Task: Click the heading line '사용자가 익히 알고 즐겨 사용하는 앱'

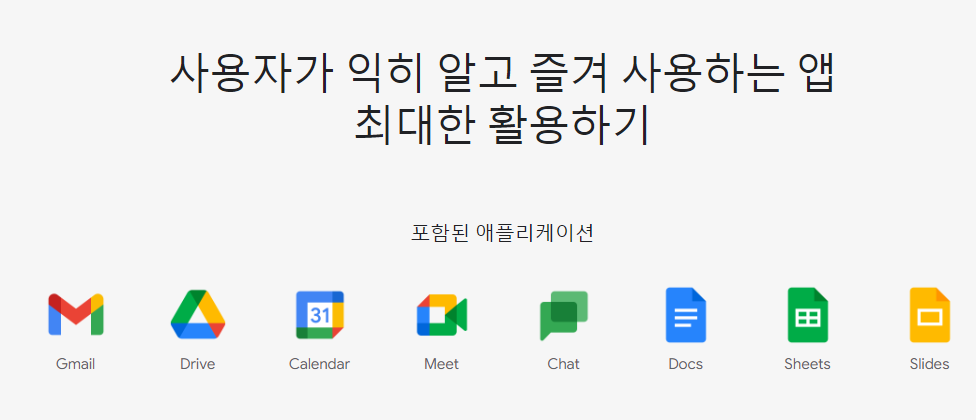Action: coord(502,75)
